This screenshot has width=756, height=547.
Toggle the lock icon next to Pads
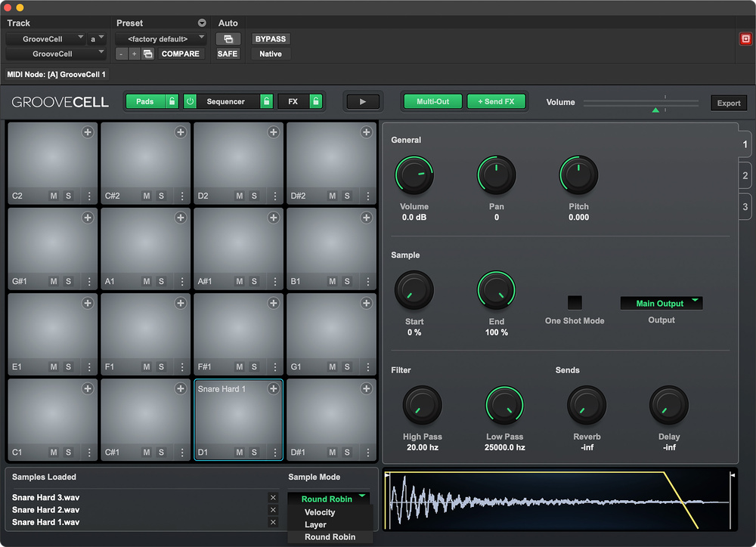[x=172, y=101]
